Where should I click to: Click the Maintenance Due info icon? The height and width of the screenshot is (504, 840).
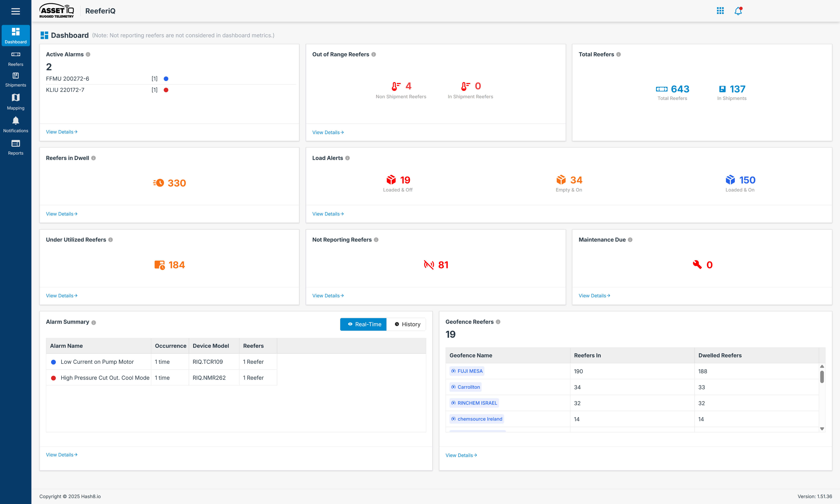[x=630, y=240]
